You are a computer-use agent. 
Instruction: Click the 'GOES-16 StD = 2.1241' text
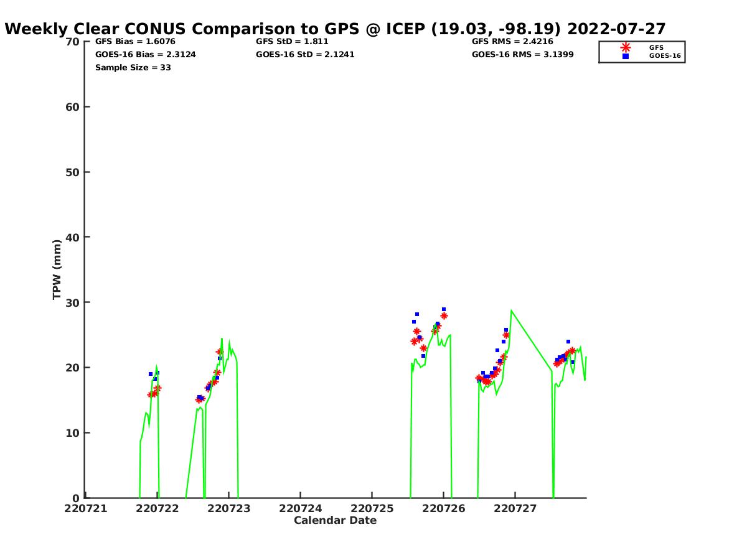305,55
